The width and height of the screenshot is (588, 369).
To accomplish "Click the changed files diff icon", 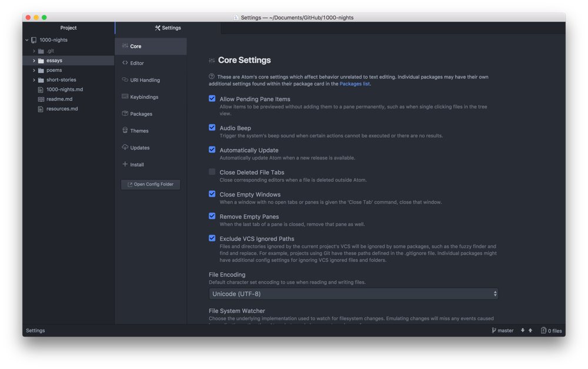I will 543,330.
